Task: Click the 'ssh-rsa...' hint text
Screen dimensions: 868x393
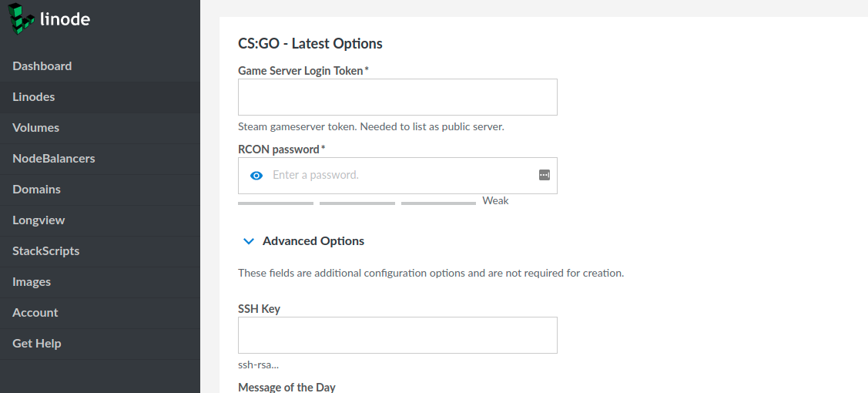Action: pyautogui.click(x=258, y=365)
